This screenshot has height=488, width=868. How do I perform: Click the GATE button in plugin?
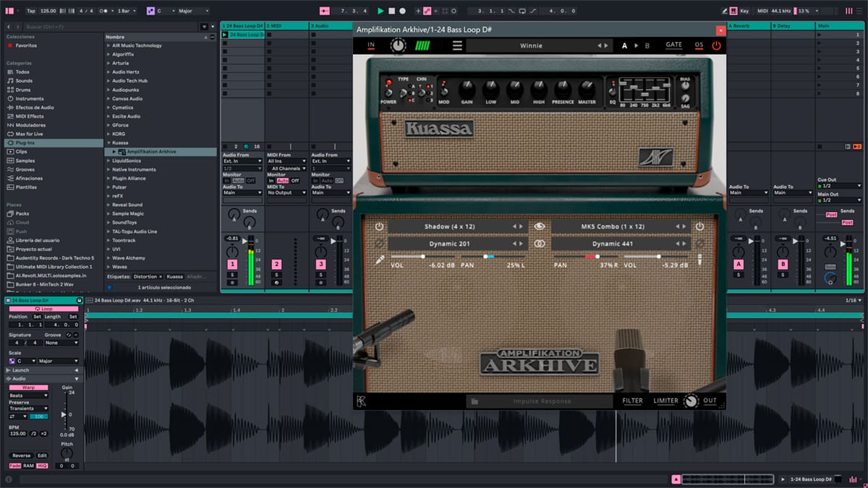(673, 46)
